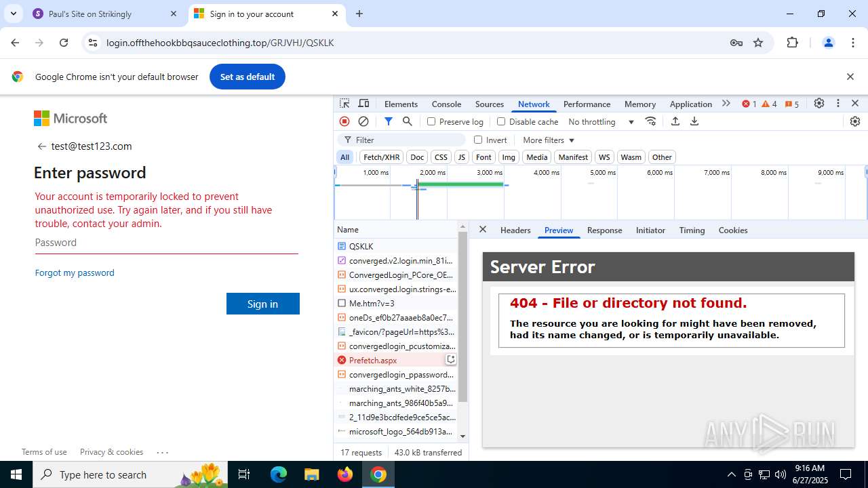Image resolution: width=868 pixels, height=488 pixels.
Task: Open the Response tab of the request
Action: pos(604,230)
